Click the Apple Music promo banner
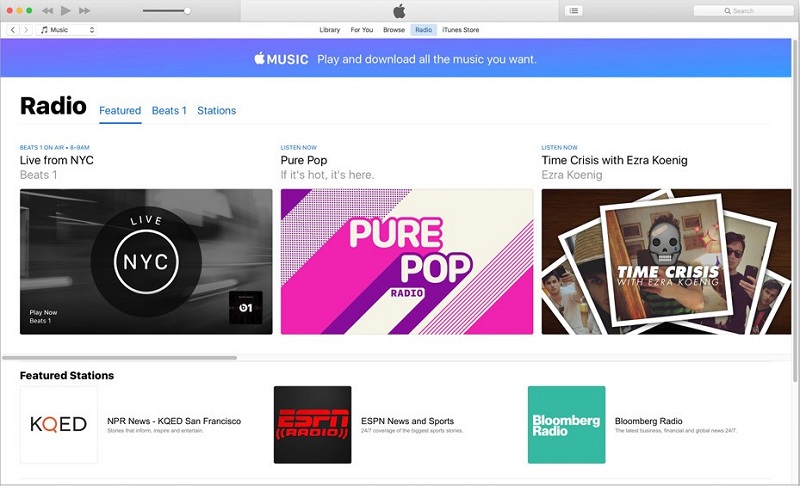 tap(395, 58)
